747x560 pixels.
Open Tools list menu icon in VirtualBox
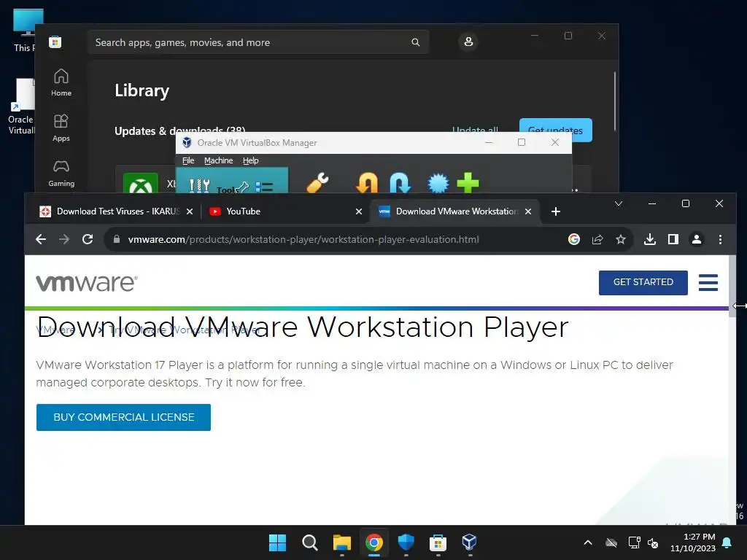click(264, 187)
